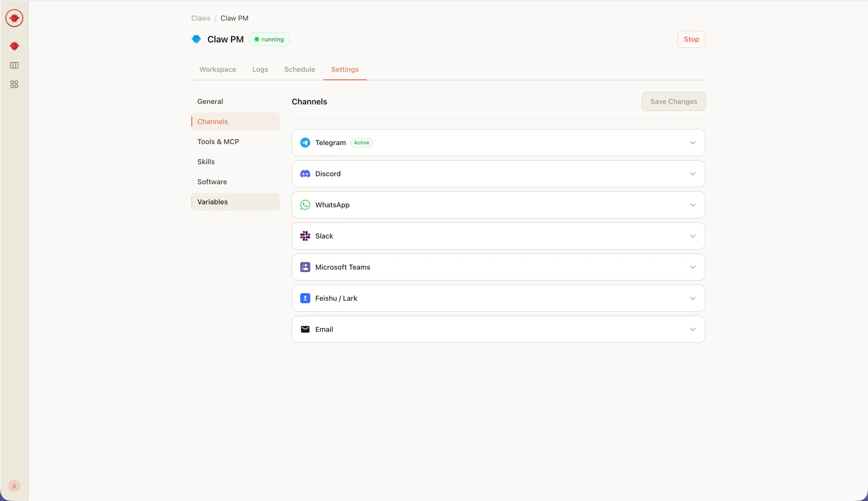The image size is (868, 501).
Task: Click the Telegram logo icon
Action: (x=305, y=143)
